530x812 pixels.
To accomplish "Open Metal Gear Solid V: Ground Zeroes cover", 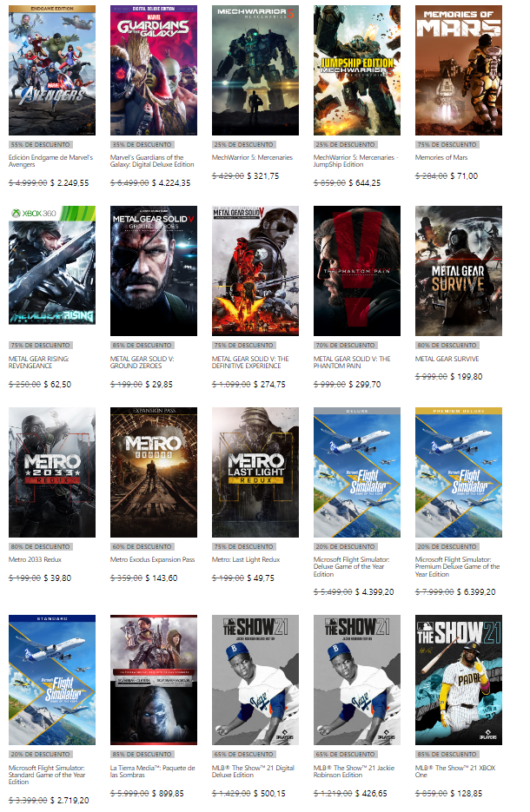I will (154, 271).
